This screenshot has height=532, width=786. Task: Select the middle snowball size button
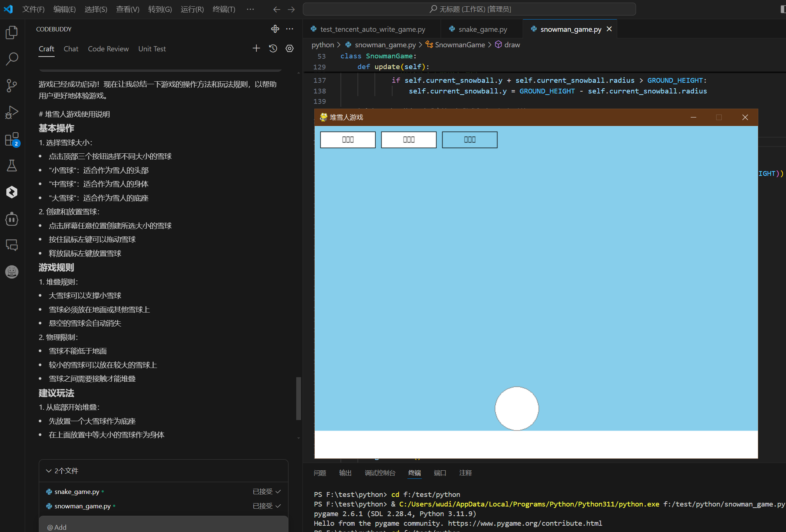click(x=409, y=140)
